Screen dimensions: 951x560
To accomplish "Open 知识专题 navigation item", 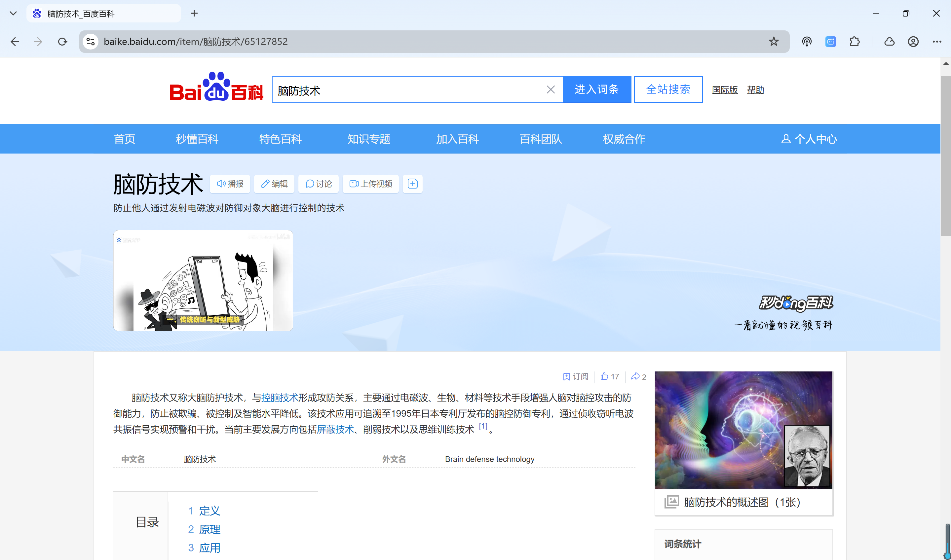I will 369,139.
